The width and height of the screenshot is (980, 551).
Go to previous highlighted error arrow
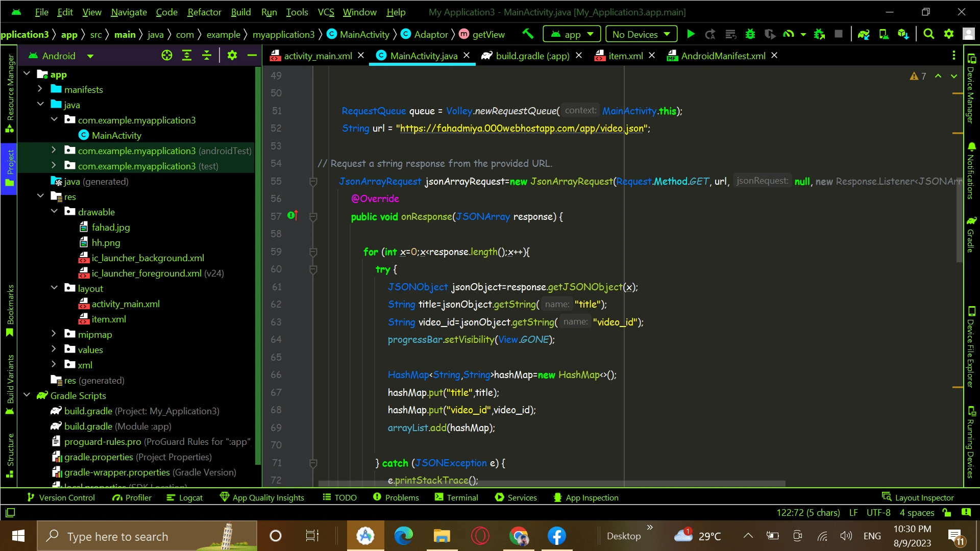(x=938, y=76)
